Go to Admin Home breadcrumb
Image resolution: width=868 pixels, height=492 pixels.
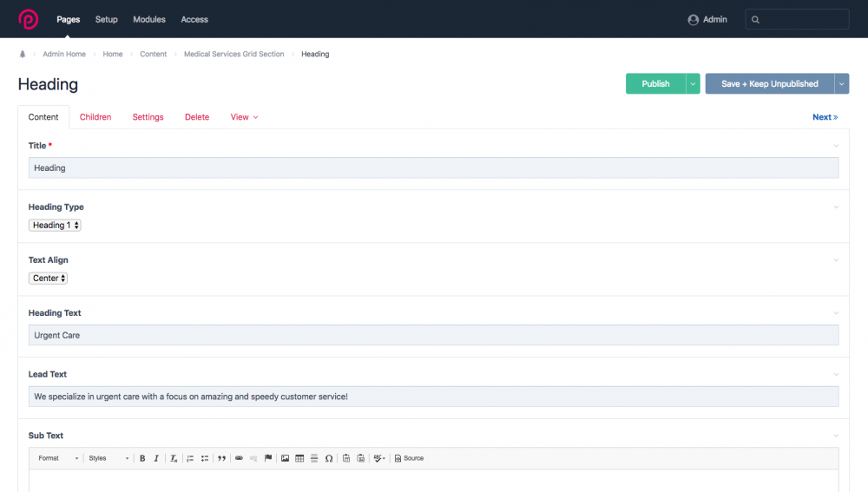point(64,55)
